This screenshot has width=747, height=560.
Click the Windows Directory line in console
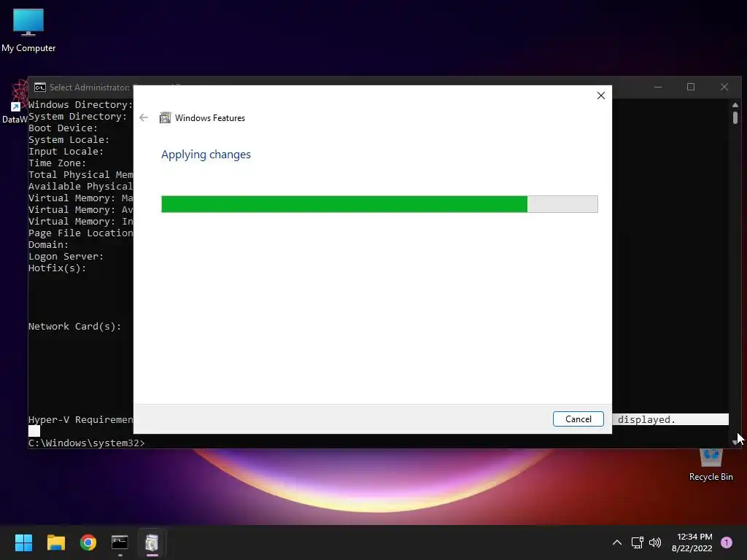pyautogui.click(x=80, y=105)
